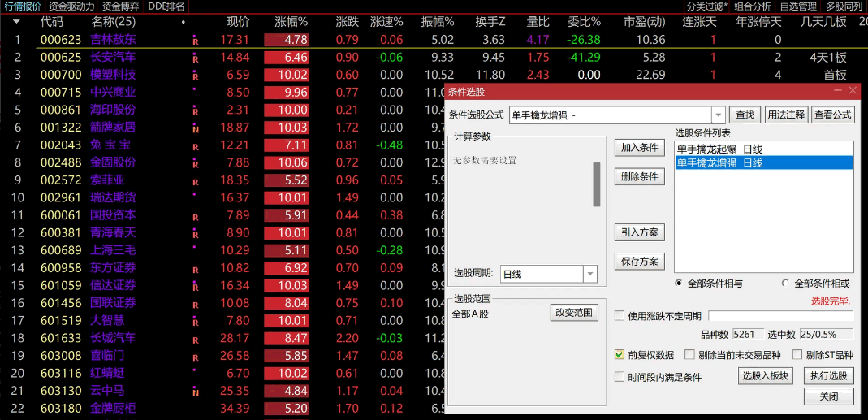Click the 改变范围 button
Image resolution: width=868 pixels, height=420 pixels.
click(x=574, y=313)
